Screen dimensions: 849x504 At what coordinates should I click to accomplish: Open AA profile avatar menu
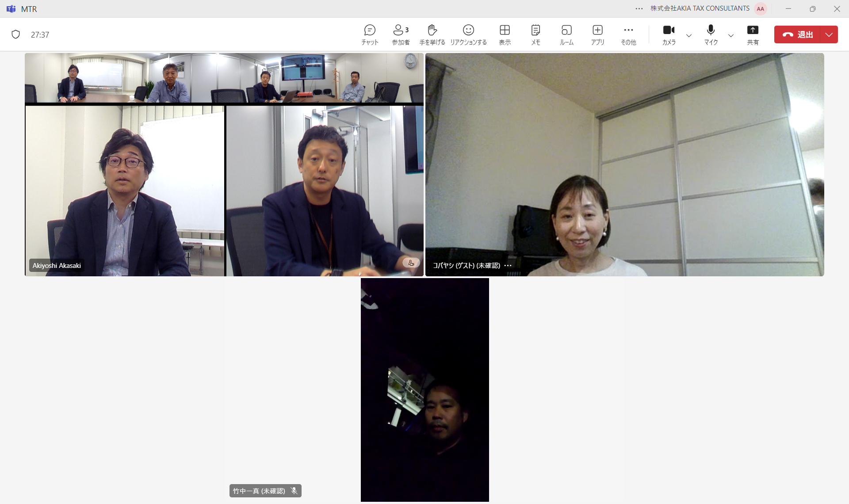[x=760, y=8]
